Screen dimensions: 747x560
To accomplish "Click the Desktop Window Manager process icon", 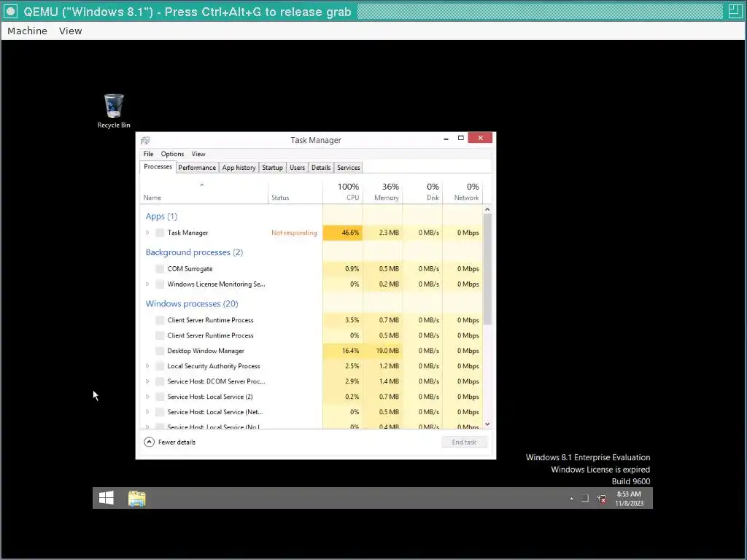I will 160,351.
